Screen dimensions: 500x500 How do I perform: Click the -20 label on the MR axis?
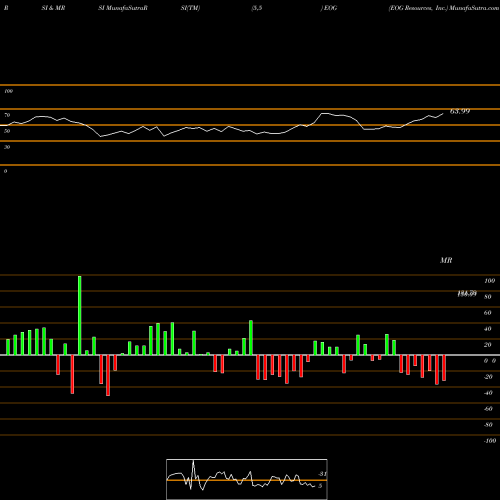click(x=488, y=377)
